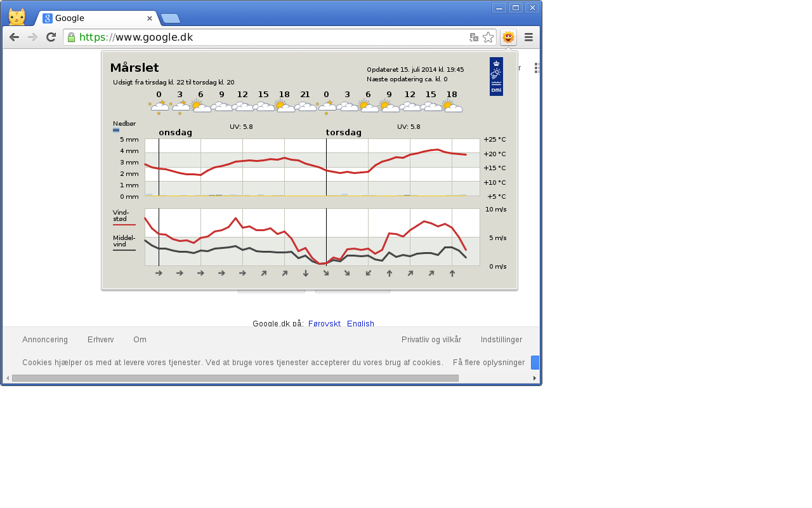Image resolution: width=812 pixels, height=508 pixels.
Task: Click the horizontal scrollbar thumb
Action: click(235, 378)
